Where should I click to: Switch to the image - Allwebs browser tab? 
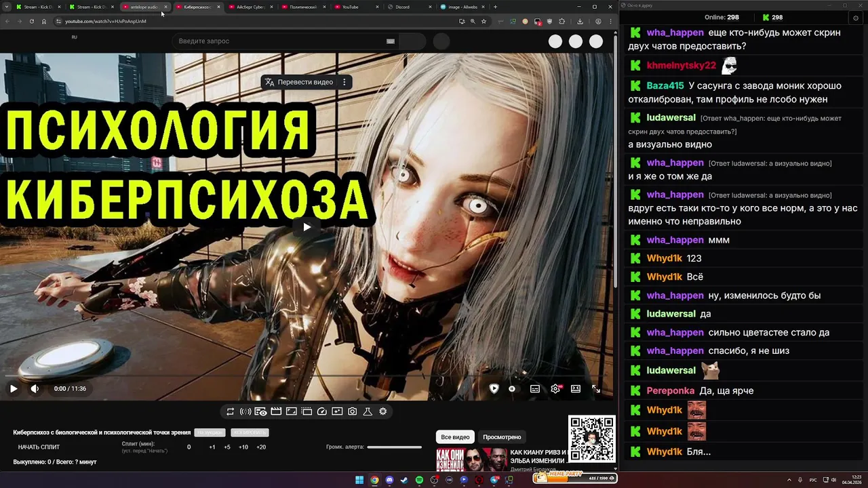(x=461, y=7)
